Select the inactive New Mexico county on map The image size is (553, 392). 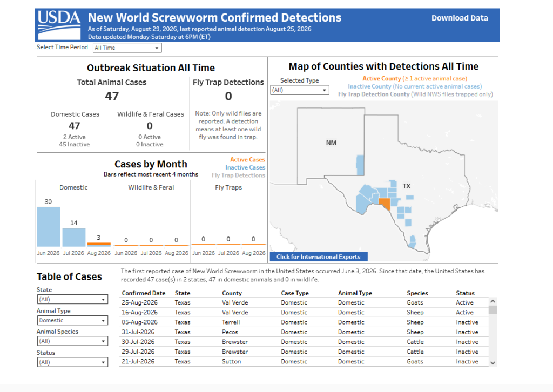pos(360,165)
